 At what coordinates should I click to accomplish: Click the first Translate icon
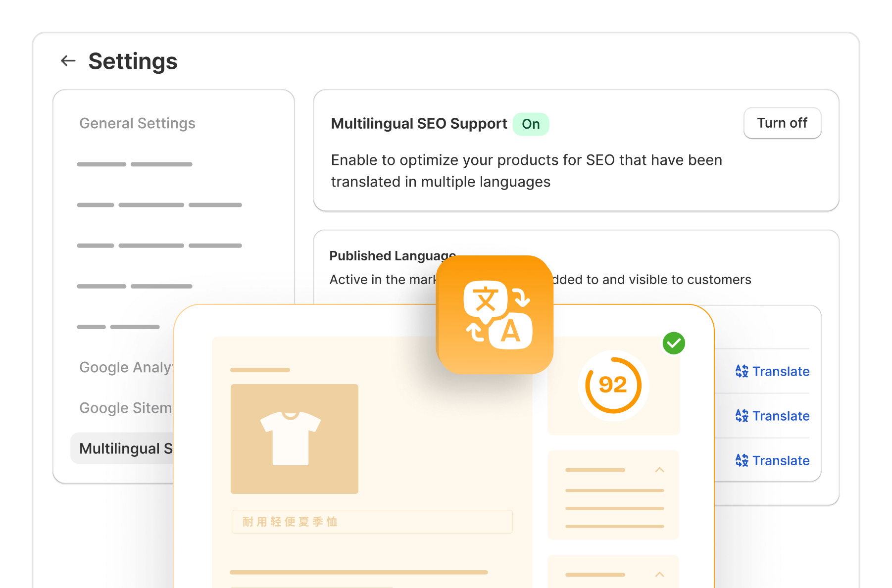[x=742, y=371]
